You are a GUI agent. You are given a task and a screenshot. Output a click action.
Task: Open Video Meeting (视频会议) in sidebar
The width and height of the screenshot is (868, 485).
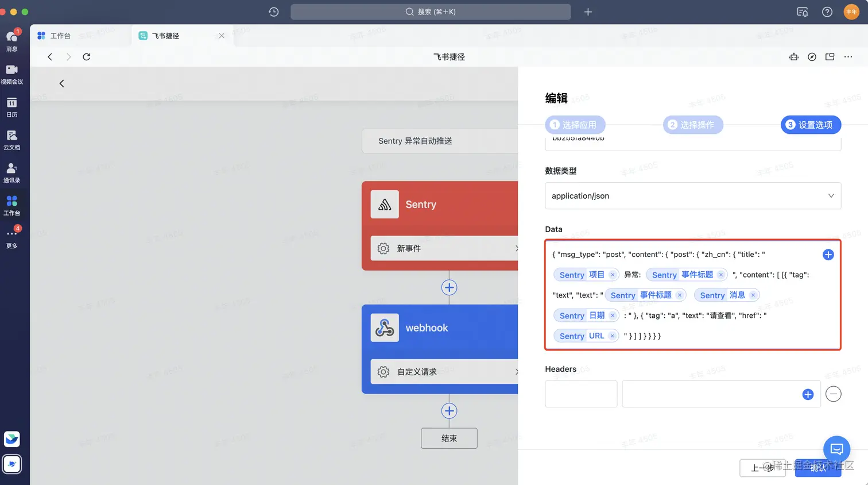click(x=11, y=74)
